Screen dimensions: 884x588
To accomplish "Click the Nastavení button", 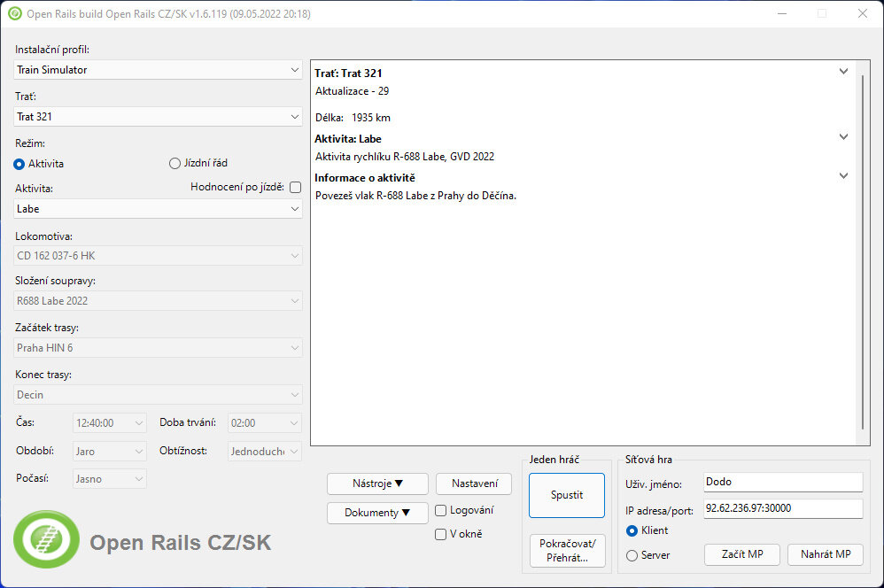I will point(474,484).
